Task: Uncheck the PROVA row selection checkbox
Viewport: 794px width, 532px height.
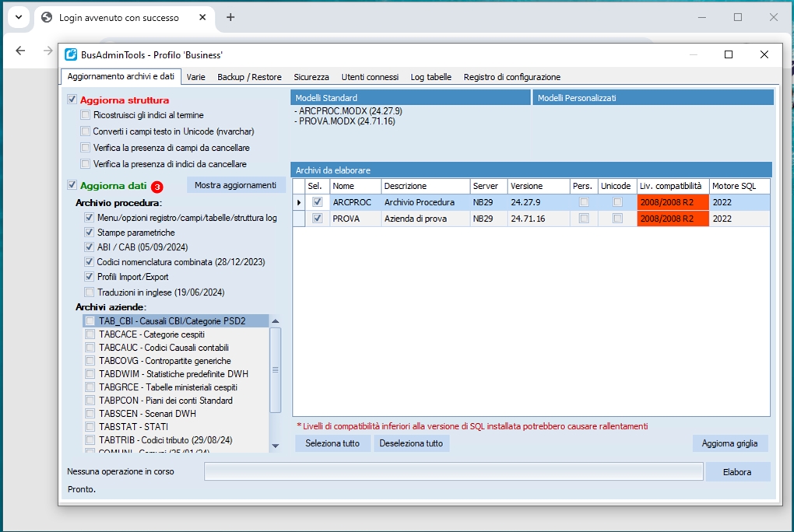Action: [x=317, y=219]
